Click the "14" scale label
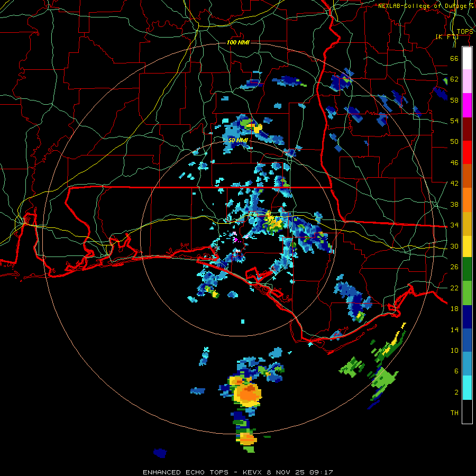476x476 pixels. point(454,329)
